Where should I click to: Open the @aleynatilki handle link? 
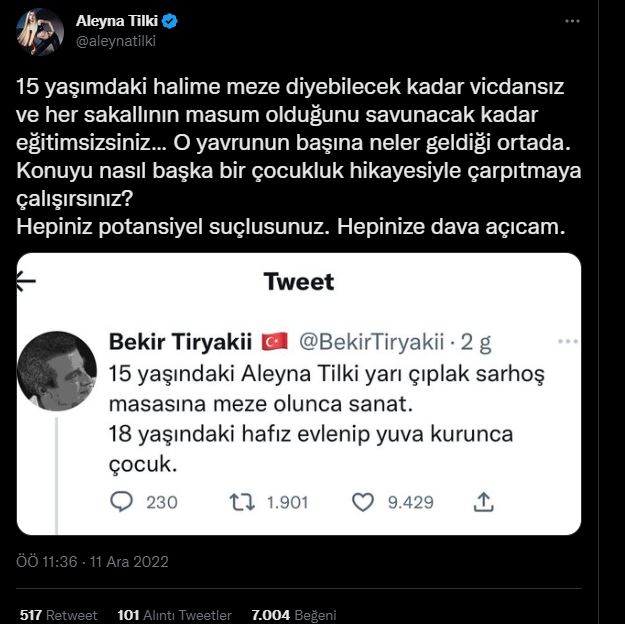pyautogui.click(x=117, y=41)
